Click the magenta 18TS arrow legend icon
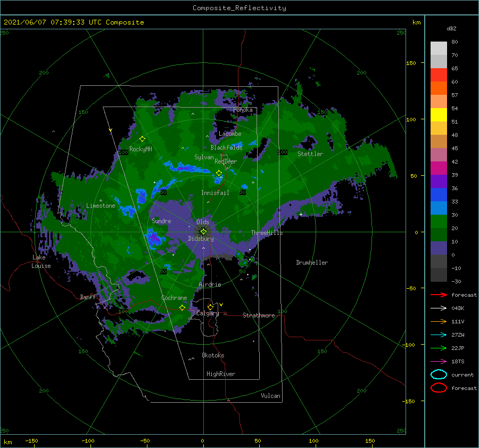The image size is (479, 448). point(439,361)
